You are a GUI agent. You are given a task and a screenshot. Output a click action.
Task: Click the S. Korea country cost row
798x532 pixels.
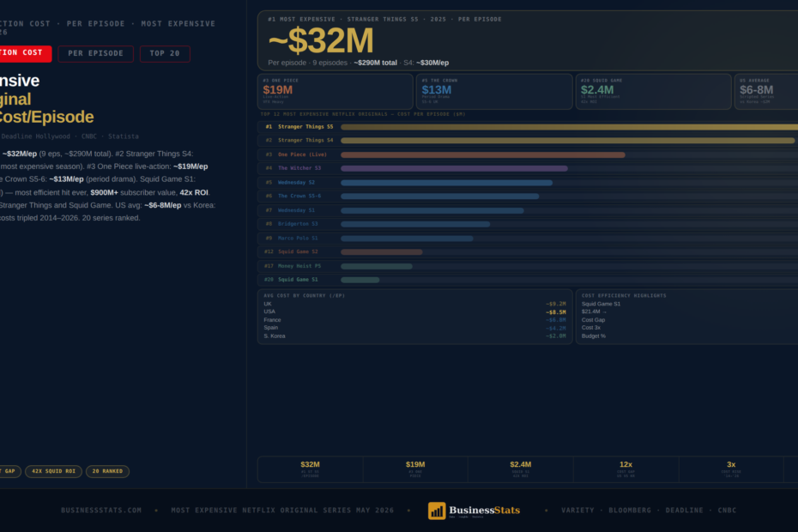(414, 336)
